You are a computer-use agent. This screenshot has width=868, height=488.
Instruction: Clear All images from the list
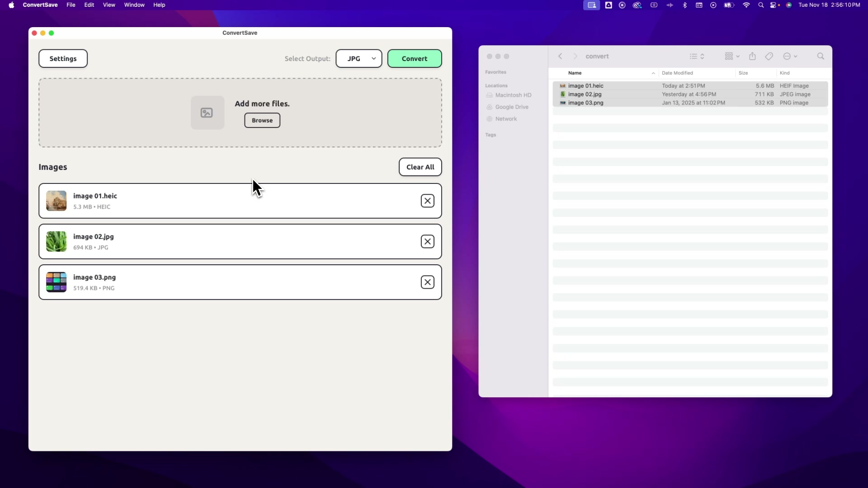tap(420, 167)
